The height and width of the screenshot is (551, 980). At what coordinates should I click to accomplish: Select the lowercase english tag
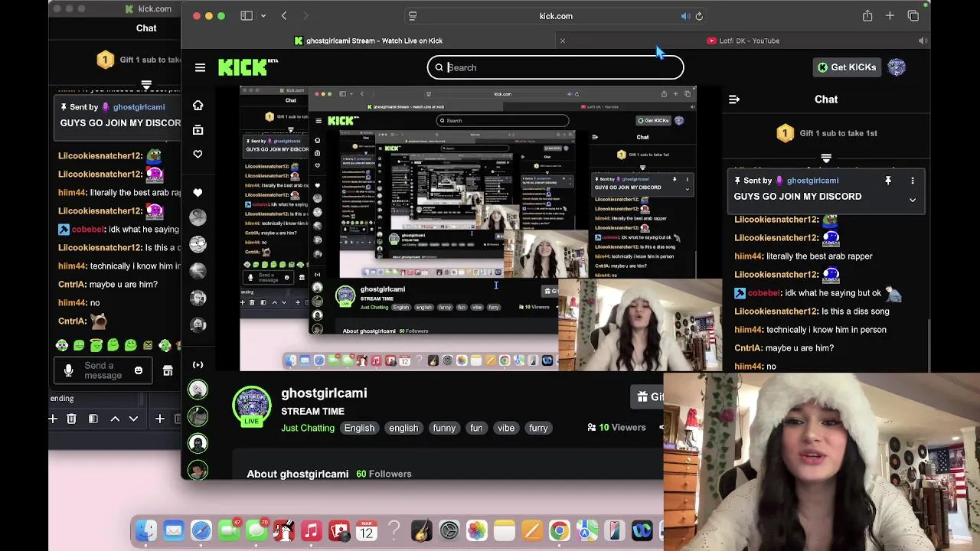point(403,428)
